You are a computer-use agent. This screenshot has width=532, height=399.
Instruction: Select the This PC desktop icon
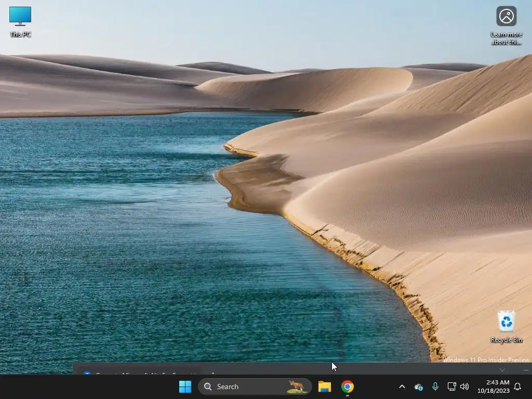pos(20,22)
